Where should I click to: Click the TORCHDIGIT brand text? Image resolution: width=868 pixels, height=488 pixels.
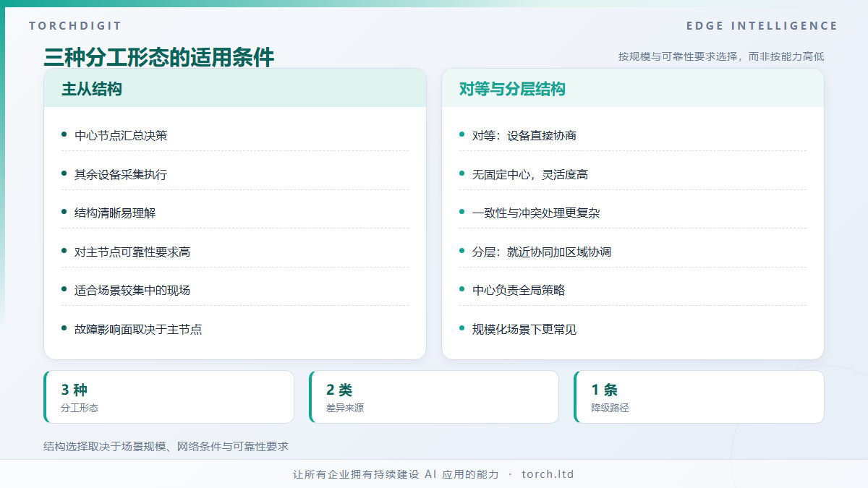[x=75, y=26]
